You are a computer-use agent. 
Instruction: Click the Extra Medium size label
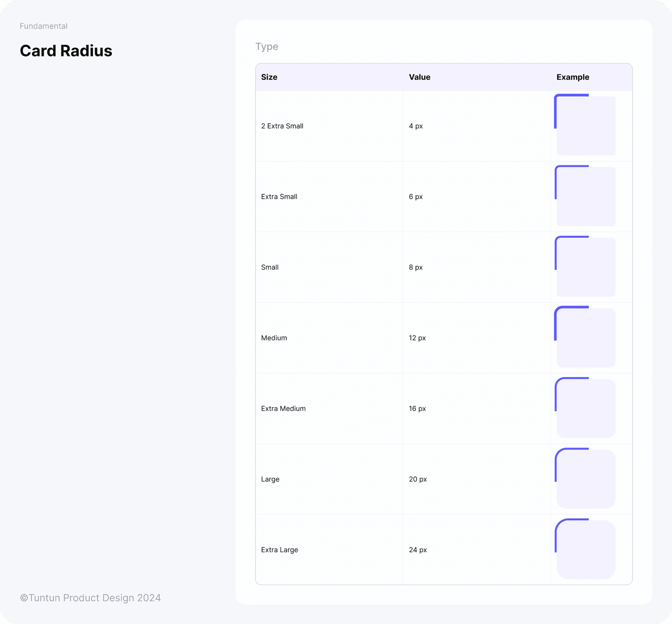click(283, 408)
